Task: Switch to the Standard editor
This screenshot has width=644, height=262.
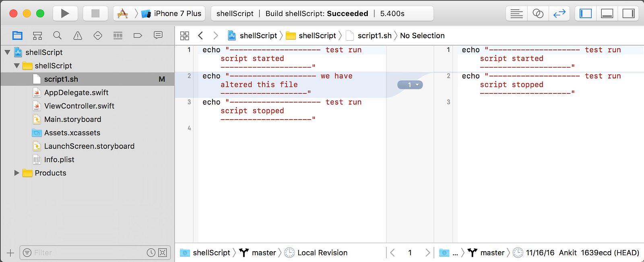Action: (x=516, y=13)
